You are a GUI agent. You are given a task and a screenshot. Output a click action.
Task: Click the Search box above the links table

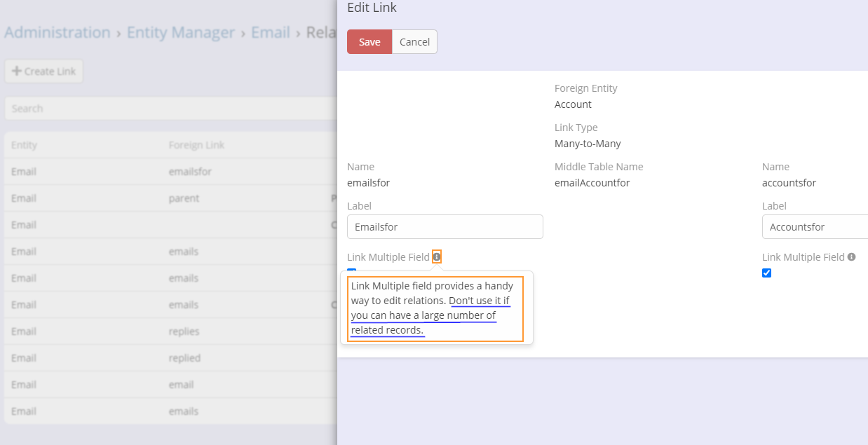pos(168,109)
